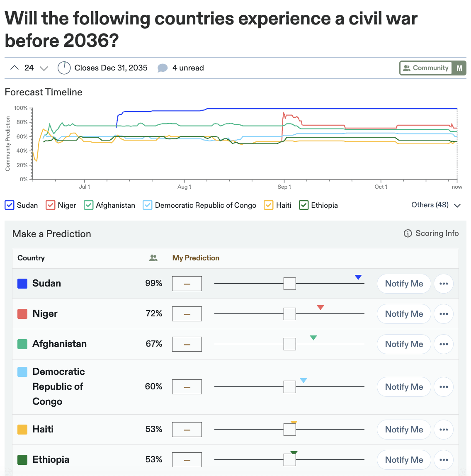Open the three-dot menu for Niger

tap(444, 314)
